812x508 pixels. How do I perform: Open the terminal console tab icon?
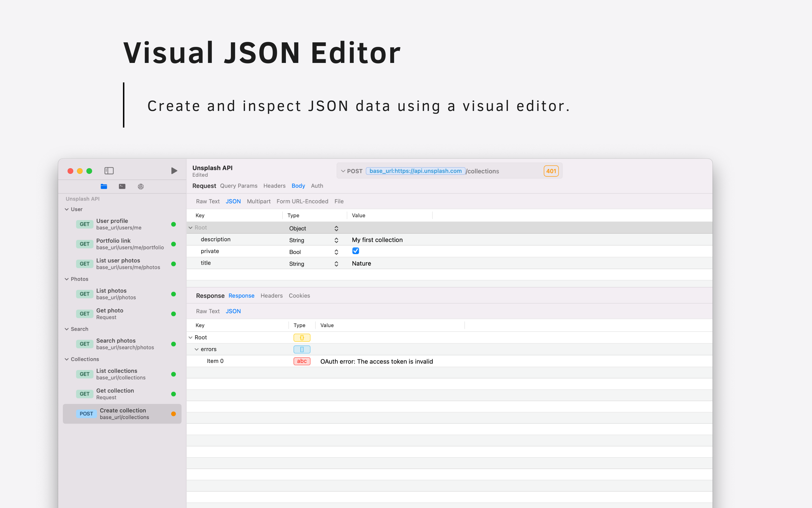point(122,187)
